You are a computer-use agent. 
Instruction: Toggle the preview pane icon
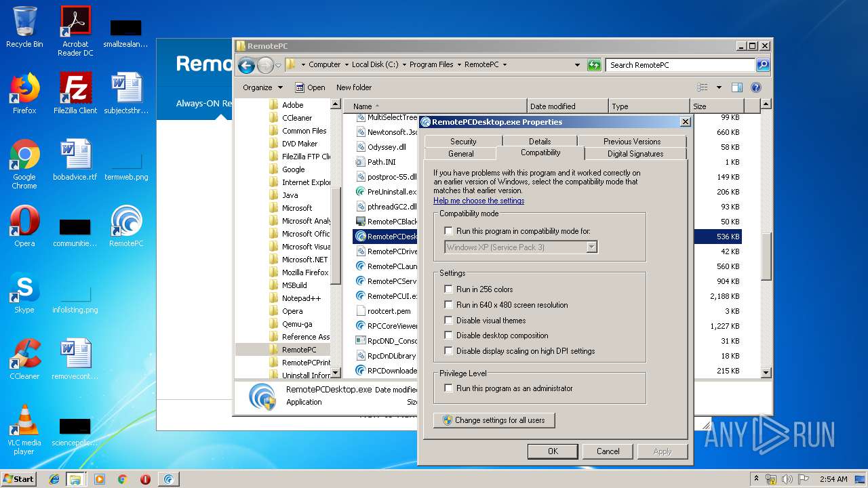tap(737, 87)
